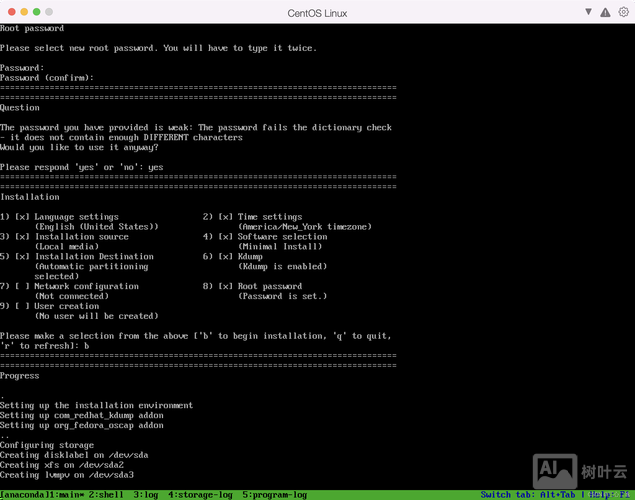Image resolution: width=635 pixels, height=500 pixels.
Task: Click the Installation source checkbox marker
Action: click(x=22, y=236)
